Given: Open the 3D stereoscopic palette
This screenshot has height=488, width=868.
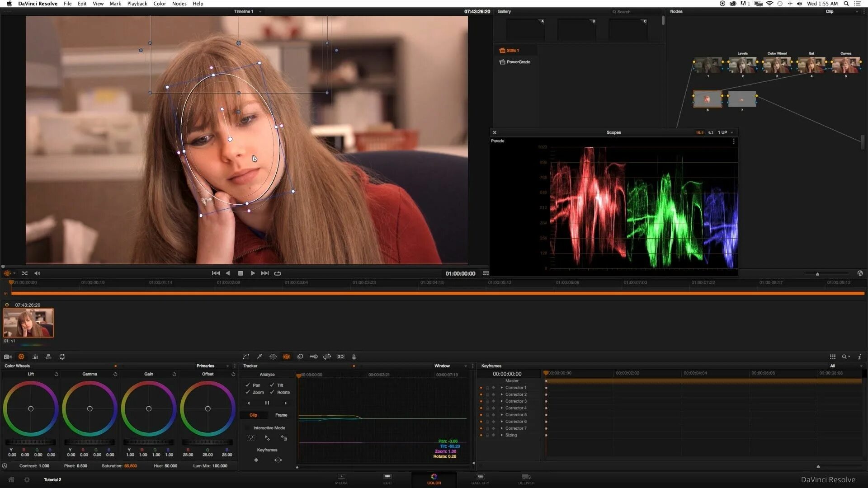Looking at the screenshot, I should tap(340, 357).
